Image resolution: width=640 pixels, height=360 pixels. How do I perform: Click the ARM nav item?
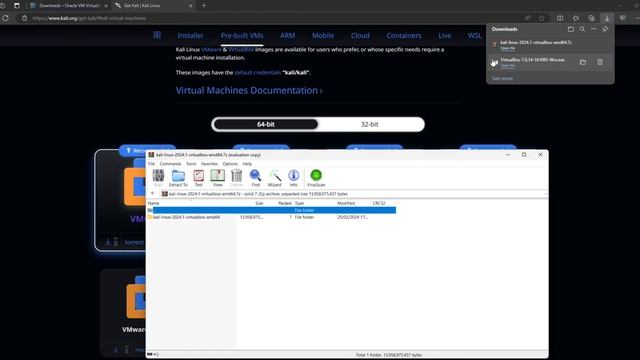pos(287,36)
